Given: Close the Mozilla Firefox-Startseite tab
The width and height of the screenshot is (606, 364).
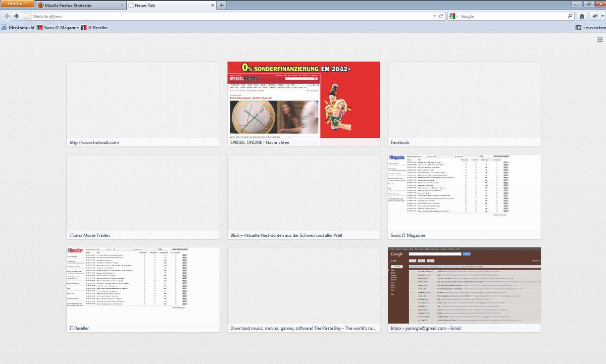Looking at the screenshot, I should pyautogui.click(x=122, y=5).
